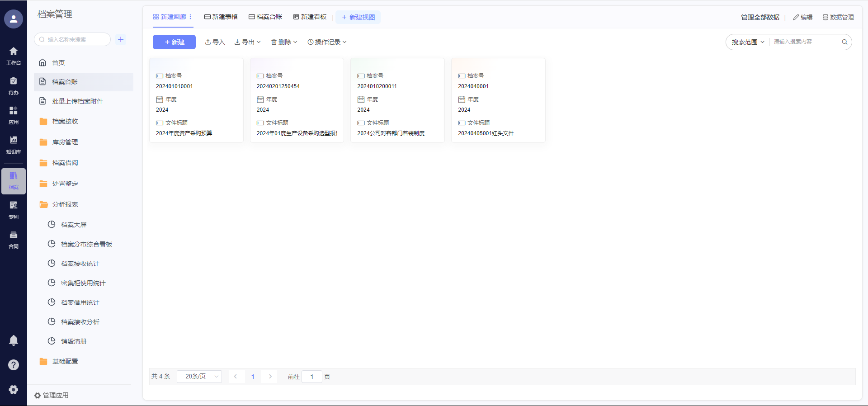The image size is (868, 406).
Task: Open the 知识库 knowledge base icon
Action: pos(14,145)
